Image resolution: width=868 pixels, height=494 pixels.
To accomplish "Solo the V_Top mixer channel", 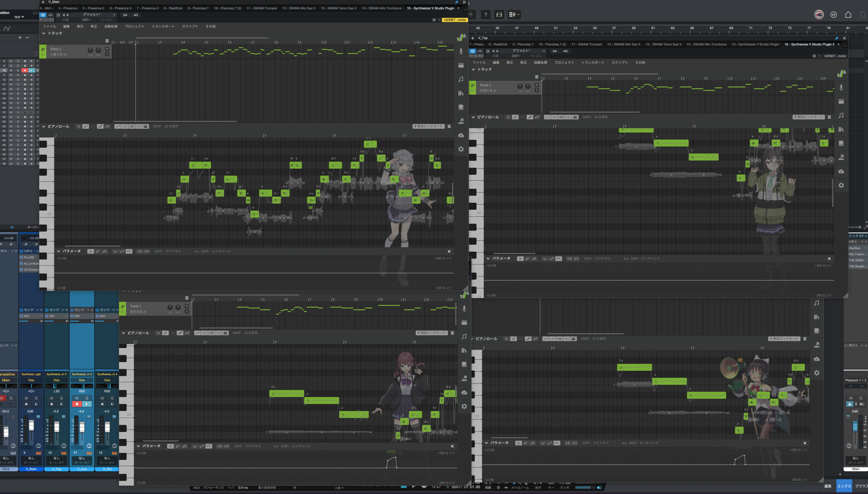I will click(61, 398).
